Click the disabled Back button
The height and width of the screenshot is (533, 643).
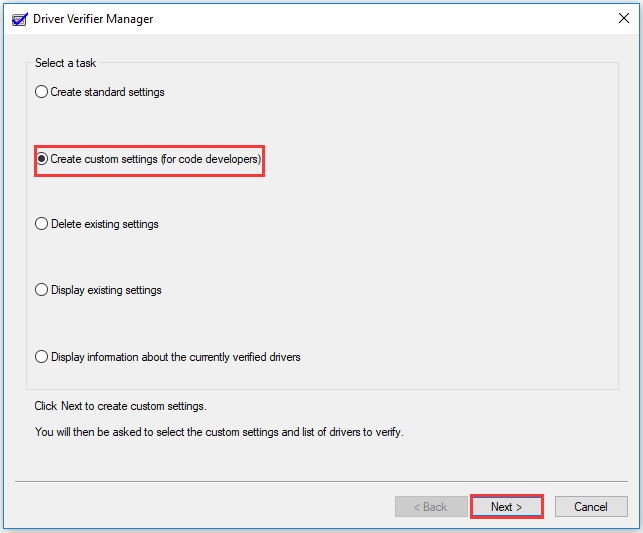pos(431,507)
